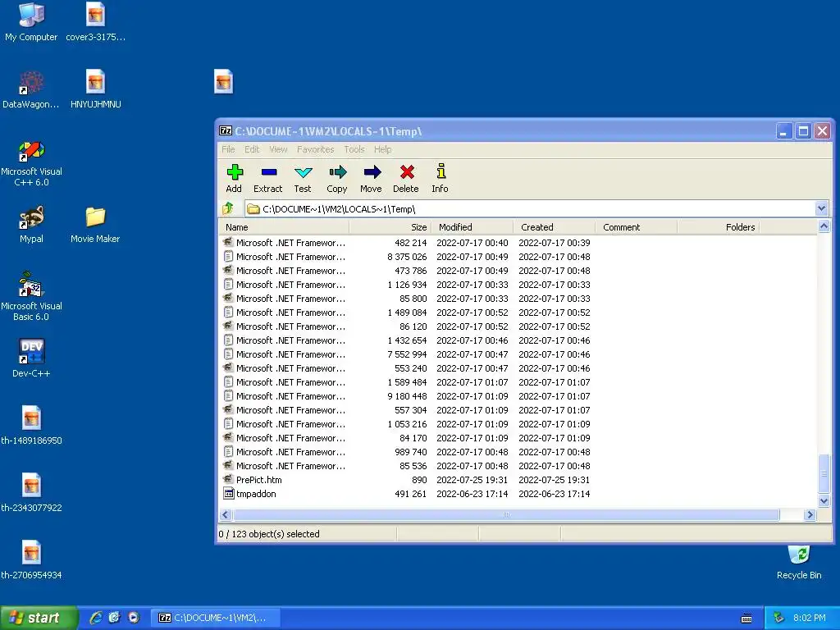The image size is (840, 630).
Task: Sort list by Name column header
Action: [284, 227]
